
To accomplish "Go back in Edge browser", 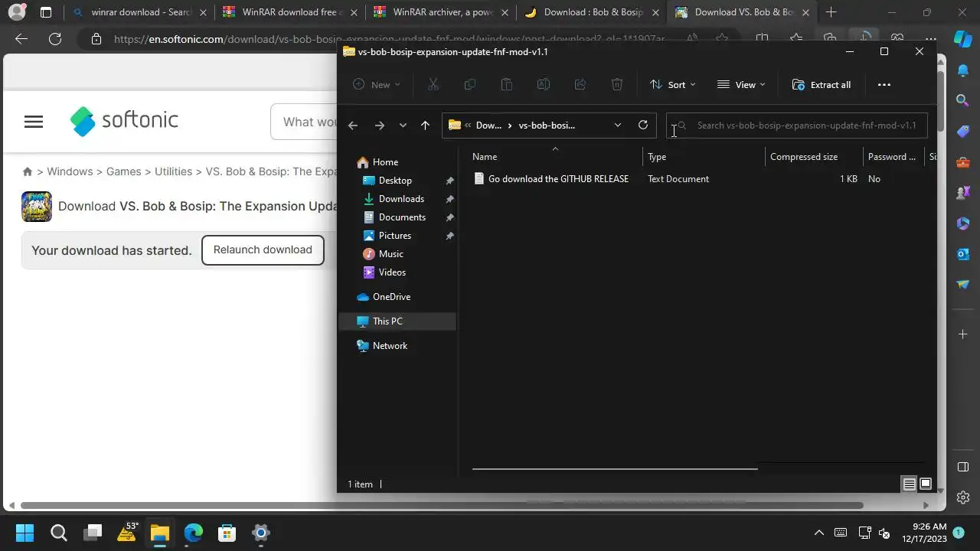I will [21, 39].
